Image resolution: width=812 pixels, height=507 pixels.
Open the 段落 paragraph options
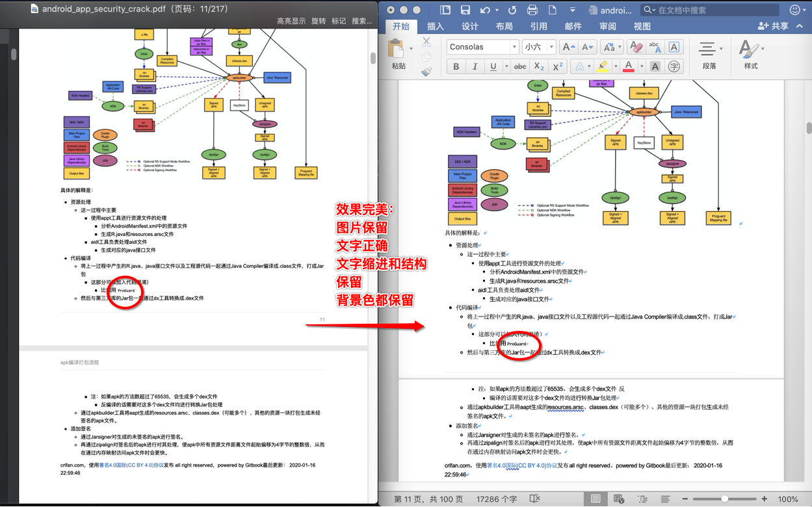[709, 55]
